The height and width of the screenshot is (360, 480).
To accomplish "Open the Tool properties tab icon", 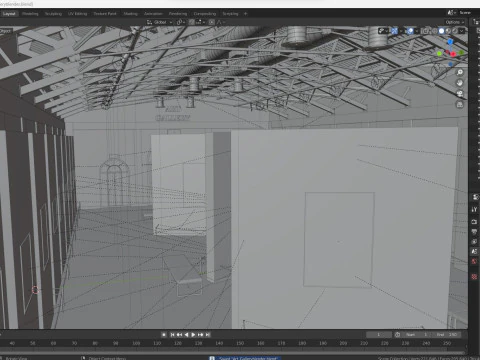I will point(475,210).
